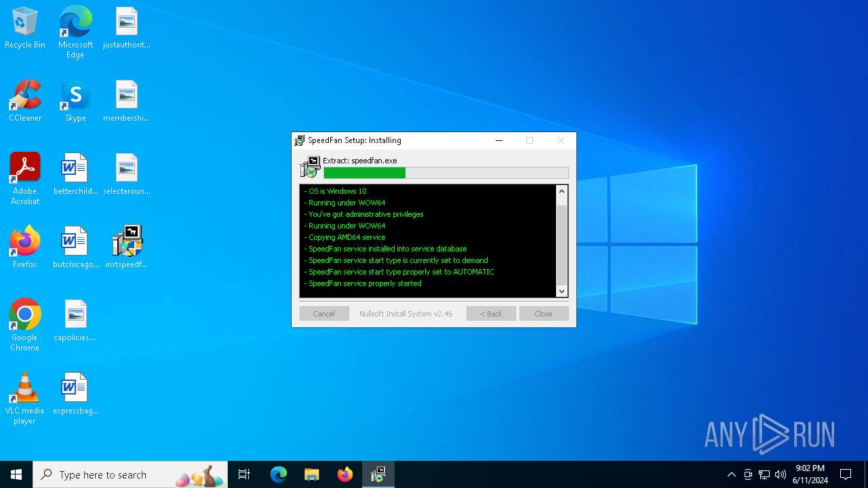Open the network status tray icon
868x488 pixels.
click(x=764, y=474)
